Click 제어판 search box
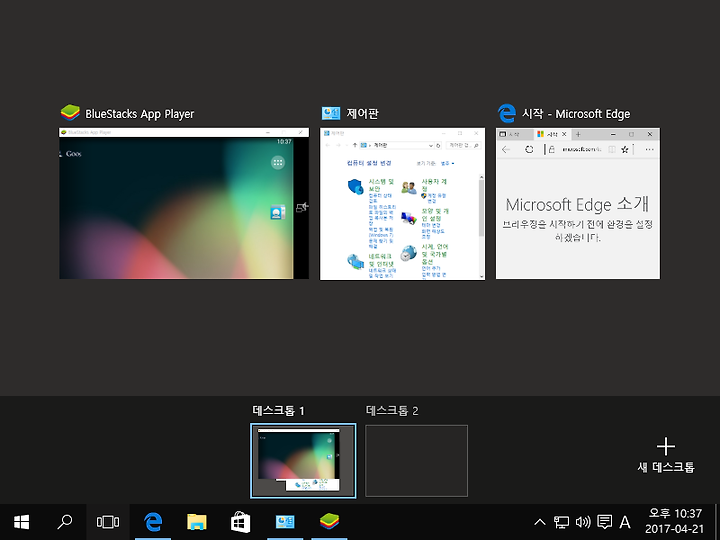 [x=463, y=146]
